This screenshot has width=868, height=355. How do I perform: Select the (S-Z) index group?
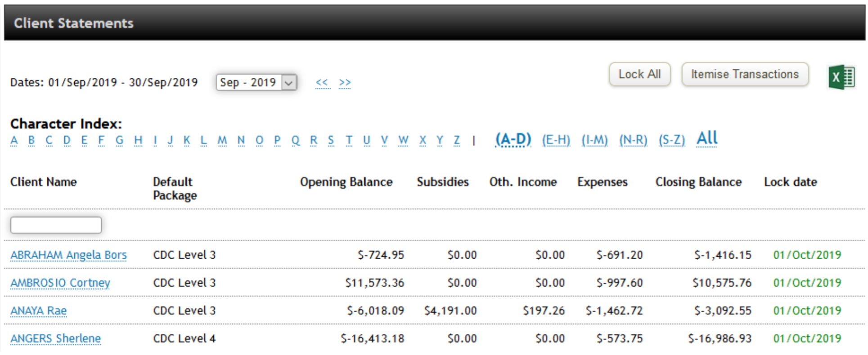coord(672,140)
